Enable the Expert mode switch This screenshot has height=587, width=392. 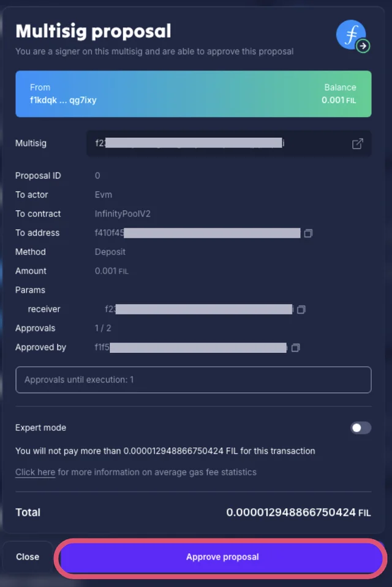tap(361, 428)
